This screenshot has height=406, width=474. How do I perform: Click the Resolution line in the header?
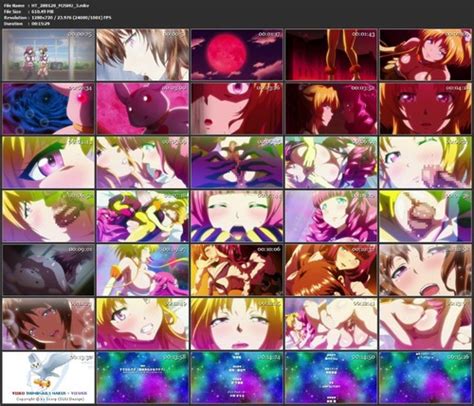[57, 18]
